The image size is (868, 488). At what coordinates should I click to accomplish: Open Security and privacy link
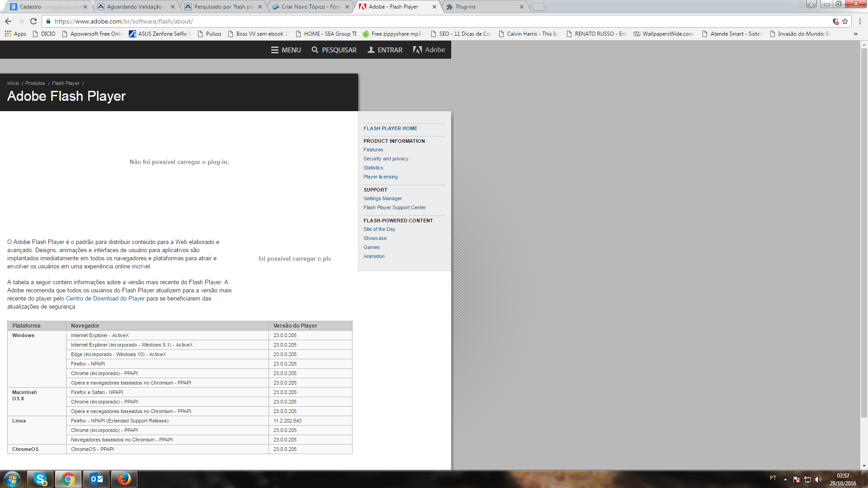click(386, 159)
